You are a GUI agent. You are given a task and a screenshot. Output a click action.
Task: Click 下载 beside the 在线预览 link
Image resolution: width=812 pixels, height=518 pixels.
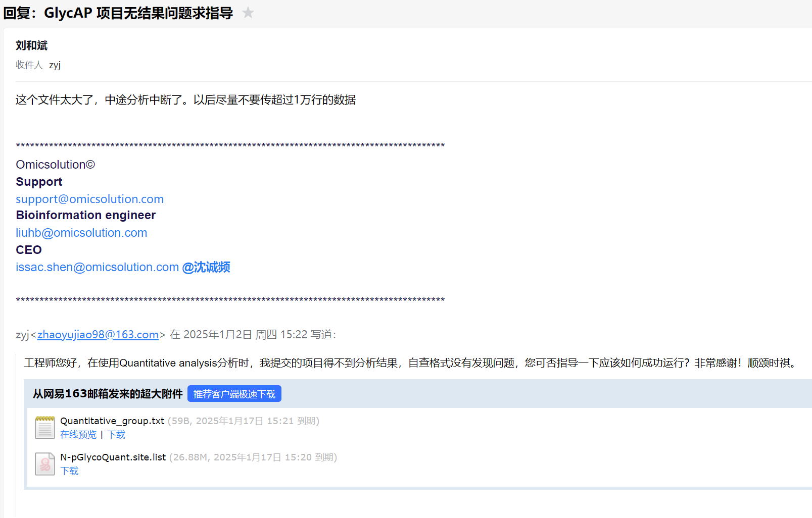[116, 435]
